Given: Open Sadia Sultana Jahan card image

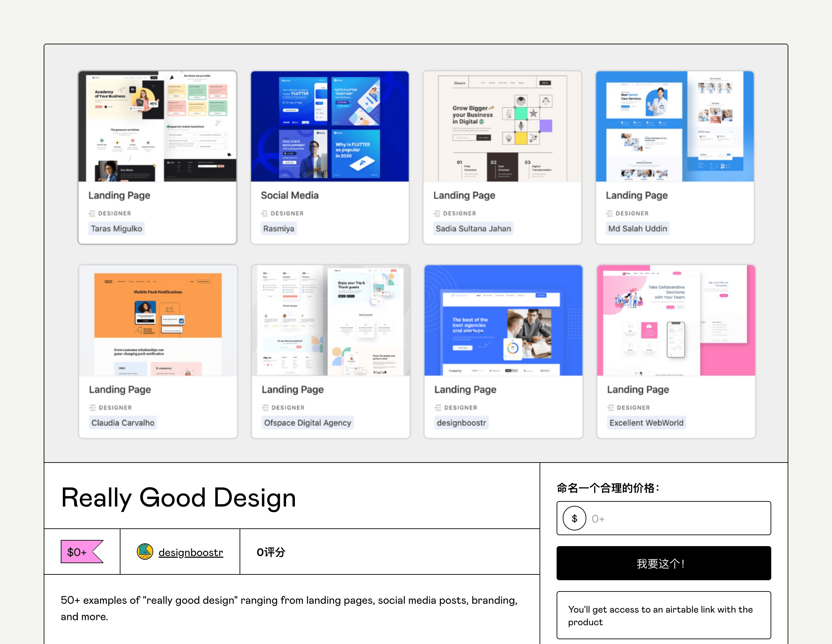Looking at the screenshot, I should pos(502,126).
